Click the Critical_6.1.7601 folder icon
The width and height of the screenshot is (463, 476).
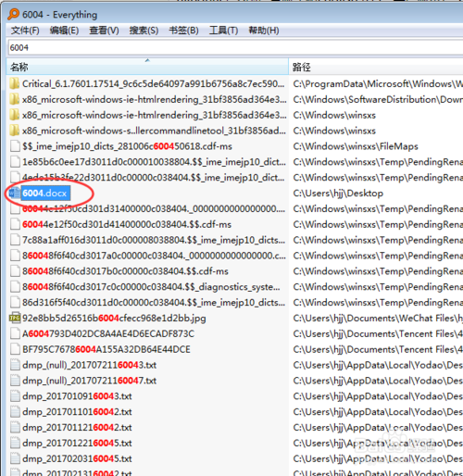pyautogui.click(x=15, y=83)
